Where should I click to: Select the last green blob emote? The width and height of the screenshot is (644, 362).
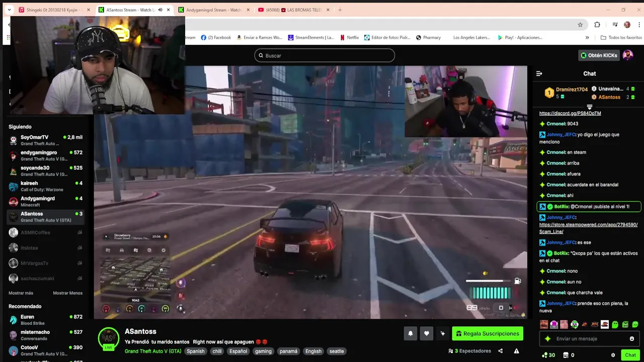point(635,324)
